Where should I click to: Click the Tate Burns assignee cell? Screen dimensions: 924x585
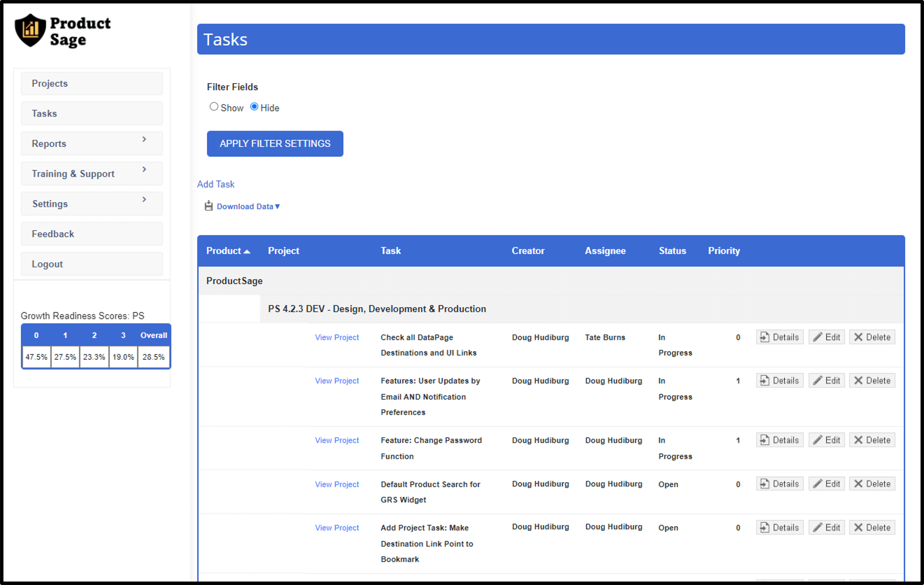605,337
